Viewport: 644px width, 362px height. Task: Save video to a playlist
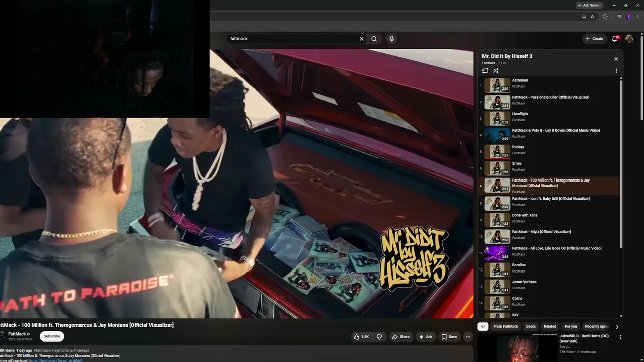(x=449, y=337)
